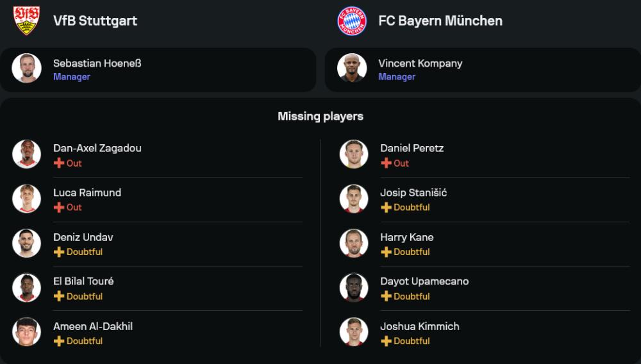Screen dimensions: 641x364
Task: Open Sebastian Hoeneß manager photo
Action: pos(26,68)
